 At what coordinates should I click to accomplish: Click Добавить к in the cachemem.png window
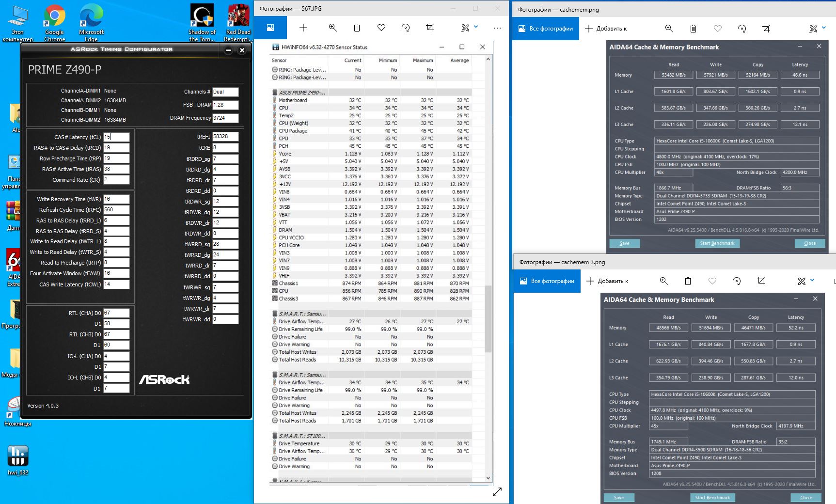[606, 29]
